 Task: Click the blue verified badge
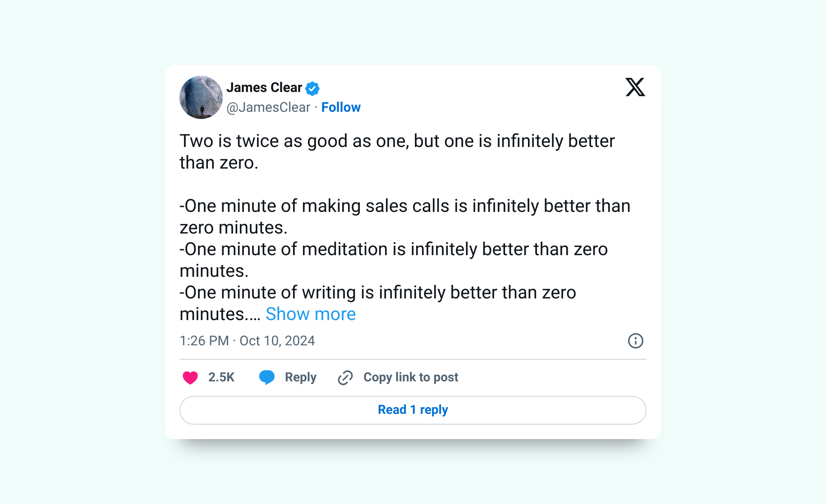click(312, 88)
